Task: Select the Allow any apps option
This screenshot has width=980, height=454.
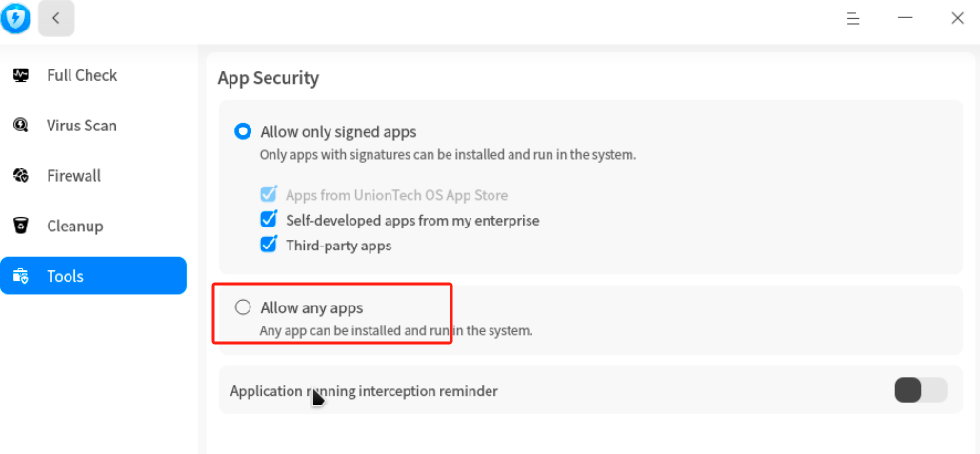Action: pyautogui.click(x=243, y=307)
